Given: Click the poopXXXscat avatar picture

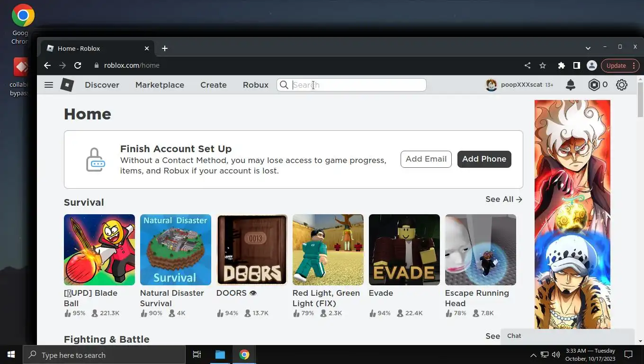Looking at the screenshot, I should (492, 85).
